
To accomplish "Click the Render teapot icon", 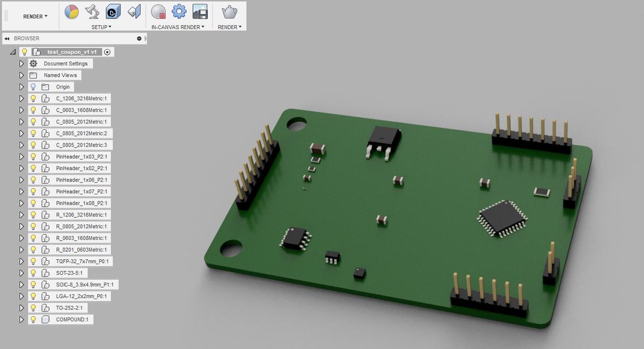I will click(x=229, y=11).
